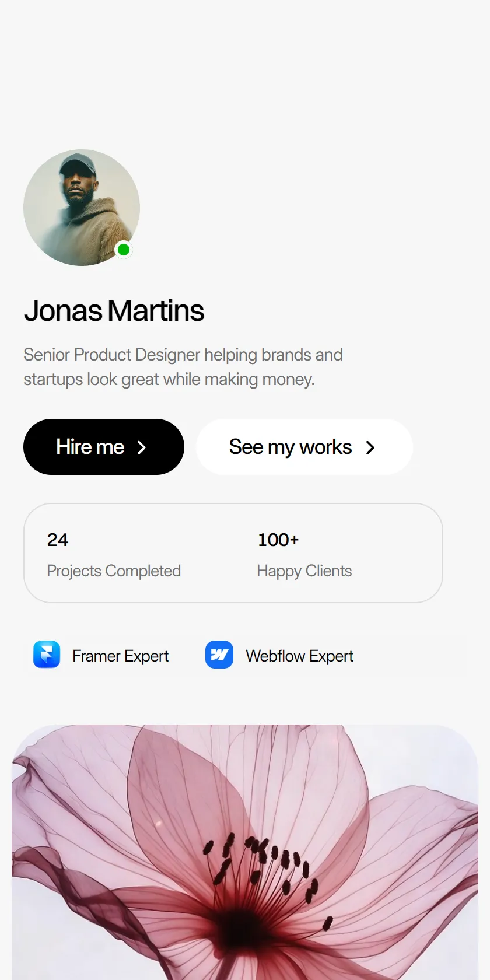490x980 pixels.
Task: Click the Jonas Martins name heading
Action: click(114, 311)
